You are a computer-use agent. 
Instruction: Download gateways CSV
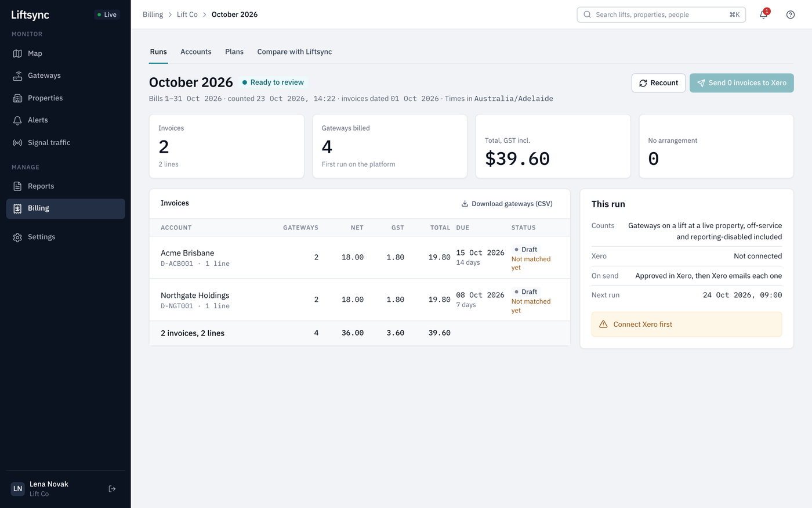[507, 204]
